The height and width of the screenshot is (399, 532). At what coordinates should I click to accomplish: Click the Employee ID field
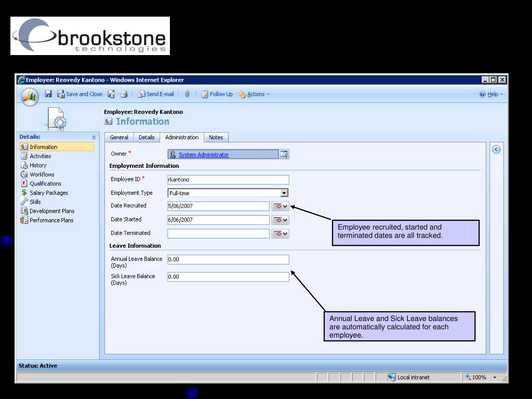pyautogui.click(x=228, y=179)
